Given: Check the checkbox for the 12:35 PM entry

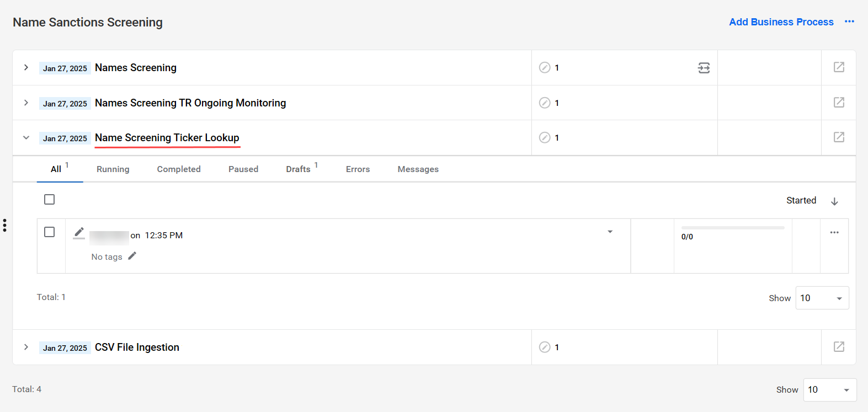Looking at the screenshot, I should 50,232.
